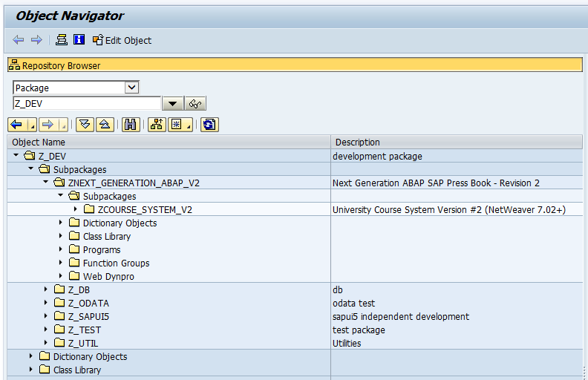Expand the Z_ODATA package node
The height and width of the screenshot is (380, 588).
(x=46, y=303)
